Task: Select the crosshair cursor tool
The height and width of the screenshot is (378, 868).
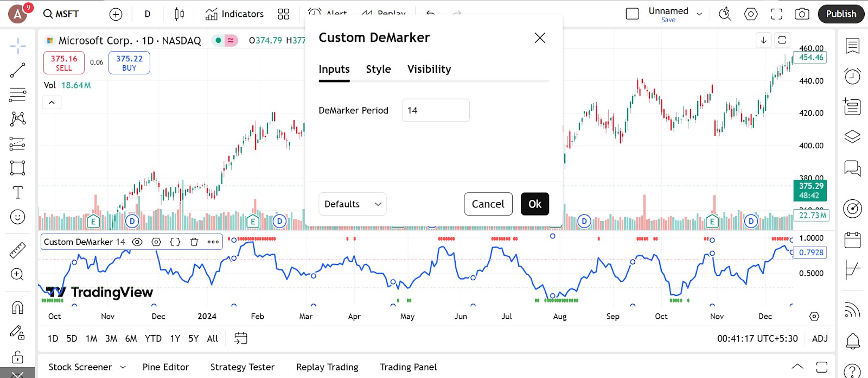Action: (17, 46)
